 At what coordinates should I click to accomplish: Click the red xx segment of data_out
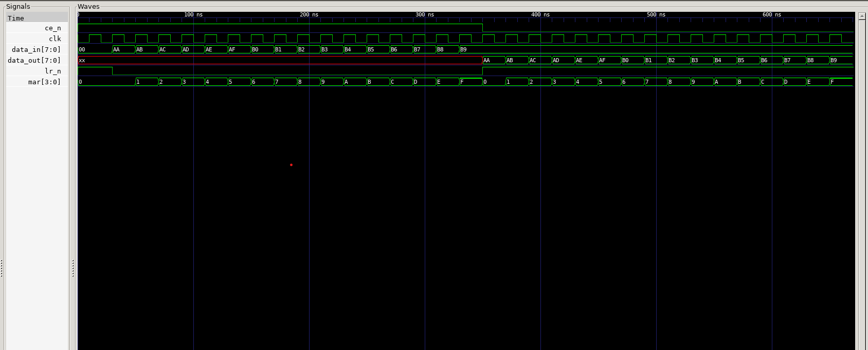pos(278,61)
